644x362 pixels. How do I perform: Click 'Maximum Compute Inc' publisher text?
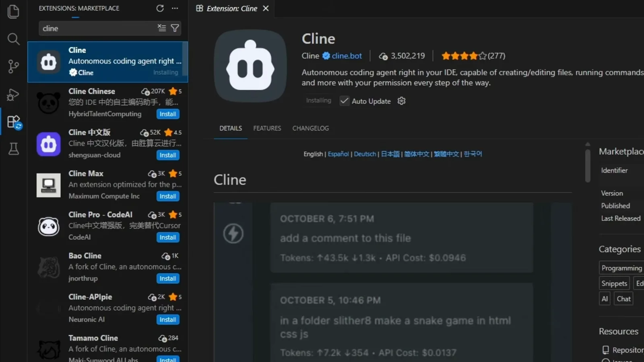pyautogui.click(x=104, y=196)
